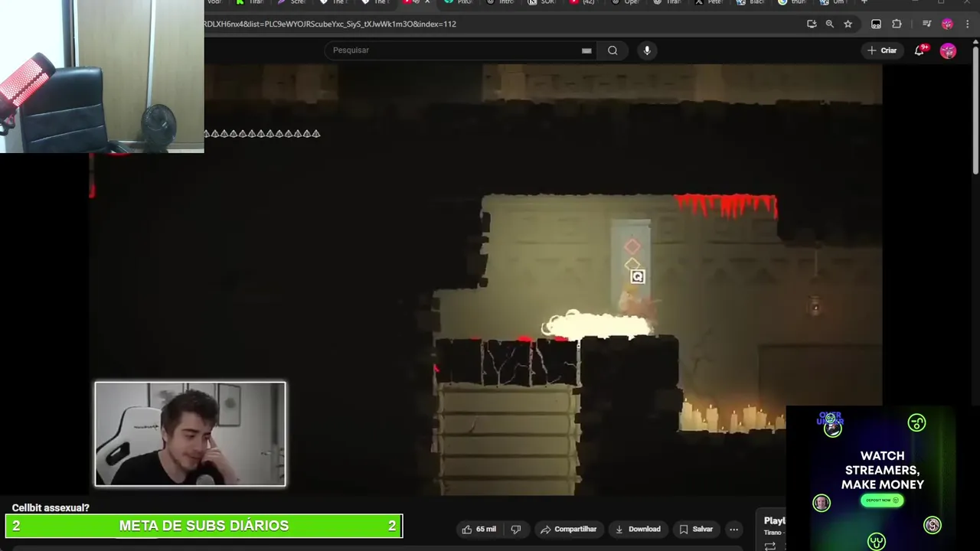This screenshot has width=980, height=551.
Task: Open a new browser tab with plus
Action: [x=864, y=2]
